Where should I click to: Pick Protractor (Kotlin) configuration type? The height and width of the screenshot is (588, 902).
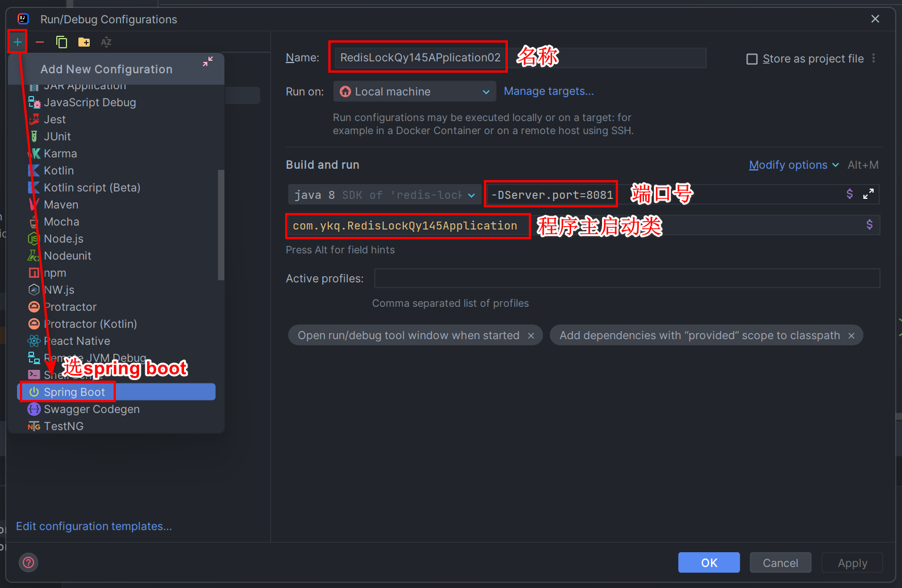pos(116,324)
